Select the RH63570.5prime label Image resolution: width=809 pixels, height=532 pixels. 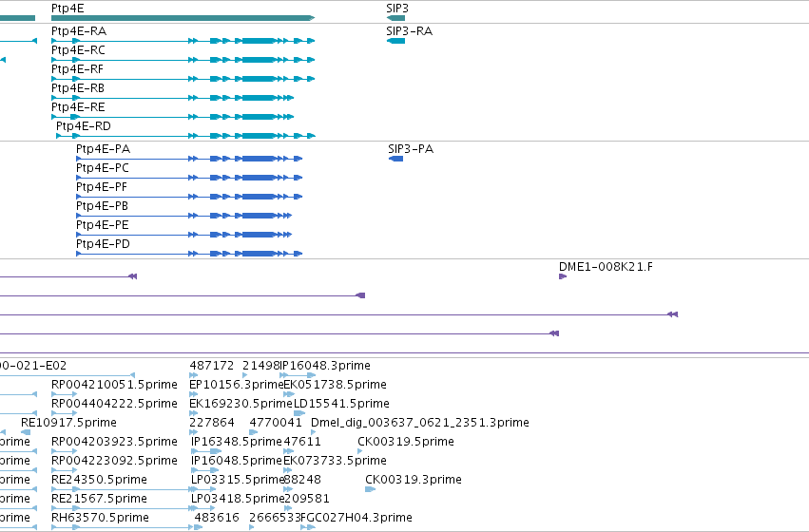tap(100, 518)
